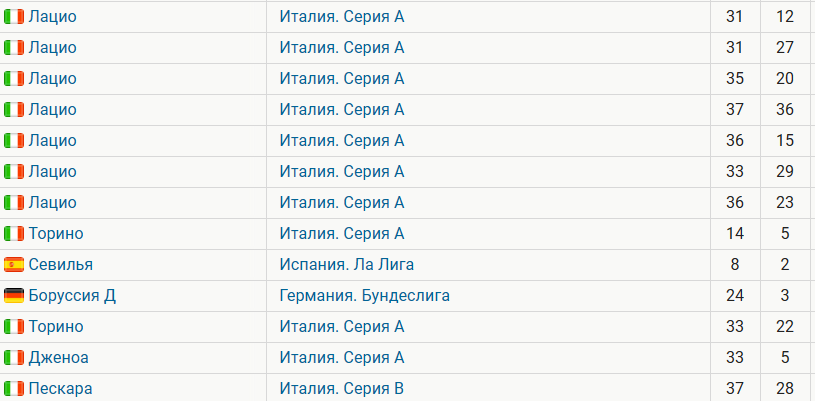This screenshot has width=815, height=401.
Task: Click the flag in the Лацио row showing 37 and 36
Action: click(x=14, y=110)
